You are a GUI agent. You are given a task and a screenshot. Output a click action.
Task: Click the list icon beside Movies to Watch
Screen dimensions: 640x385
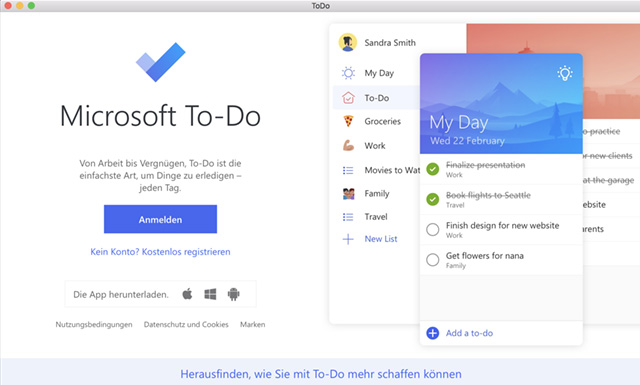348,170
